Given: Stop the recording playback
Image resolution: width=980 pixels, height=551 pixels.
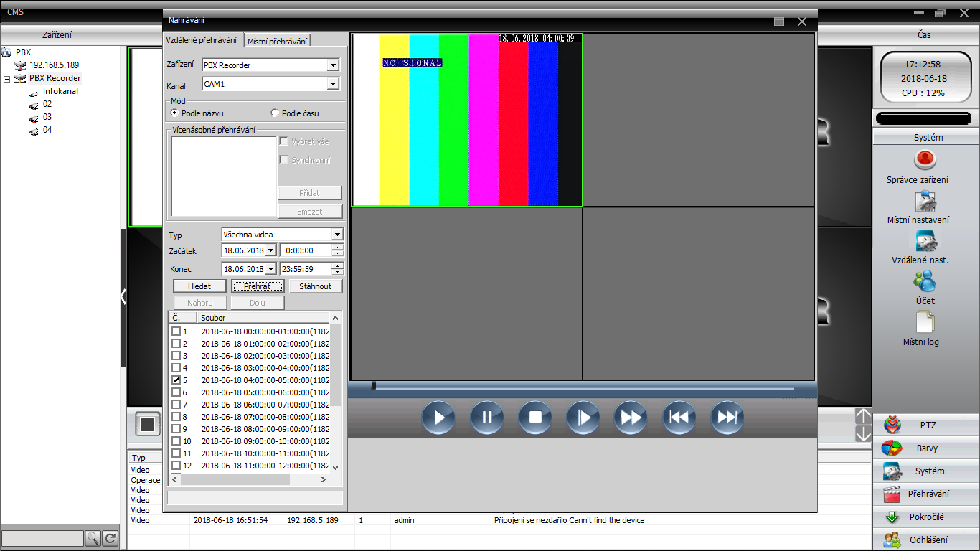Looking at the screenshot, I should pyautogui.click(x=534, y=418).
